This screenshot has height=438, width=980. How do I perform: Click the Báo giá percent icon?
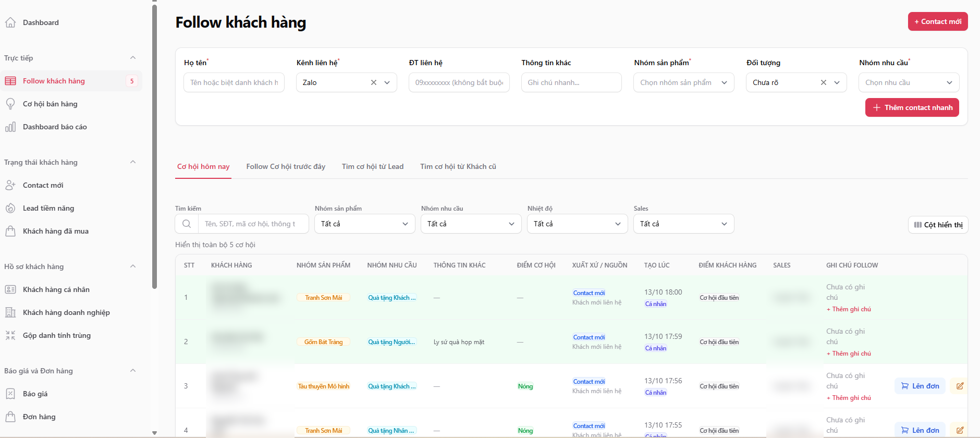[x=10, y=394]
